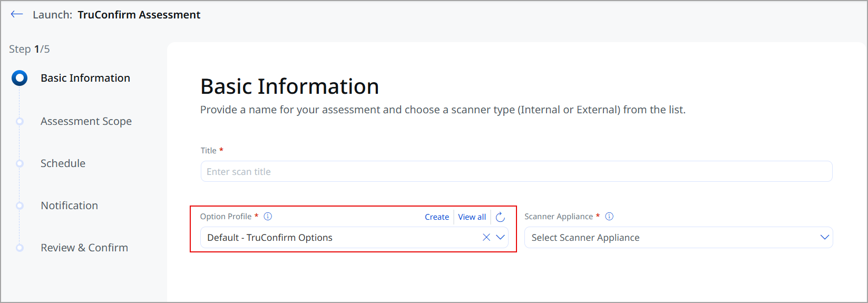Open View all option profiles
Viewport: 868px width, 303px height.
pyautogui.click(x=472, y=217)
